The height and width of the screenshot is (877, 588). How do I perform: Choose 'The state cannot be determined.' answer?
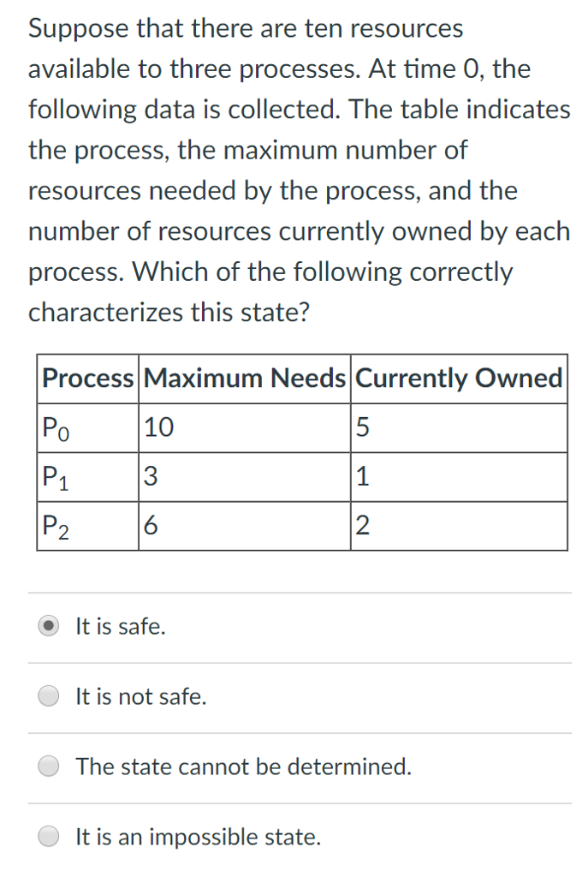(x=48, y=766)
